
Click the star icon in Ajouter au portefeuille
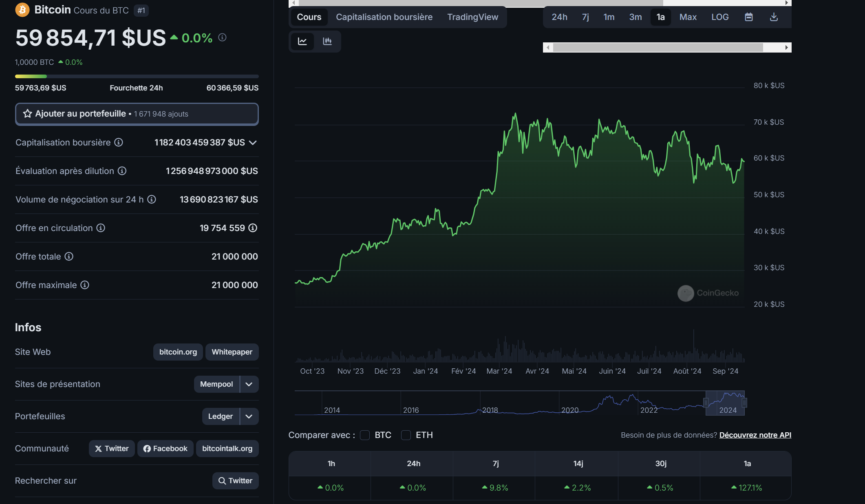27,114
